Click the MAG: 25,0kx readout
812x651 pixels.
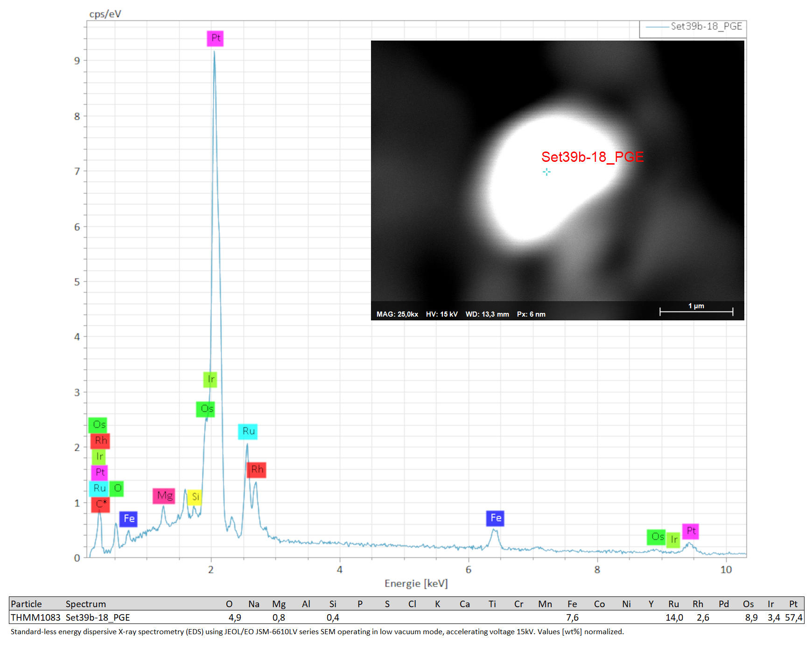(x=397, y=314)
